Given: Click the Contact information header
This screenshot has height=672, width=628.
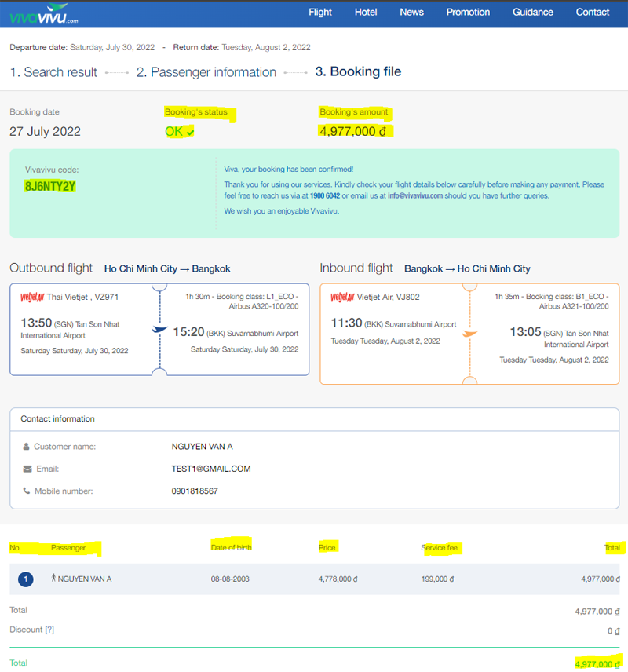Looking at the screenshot, I should point(57,418).
